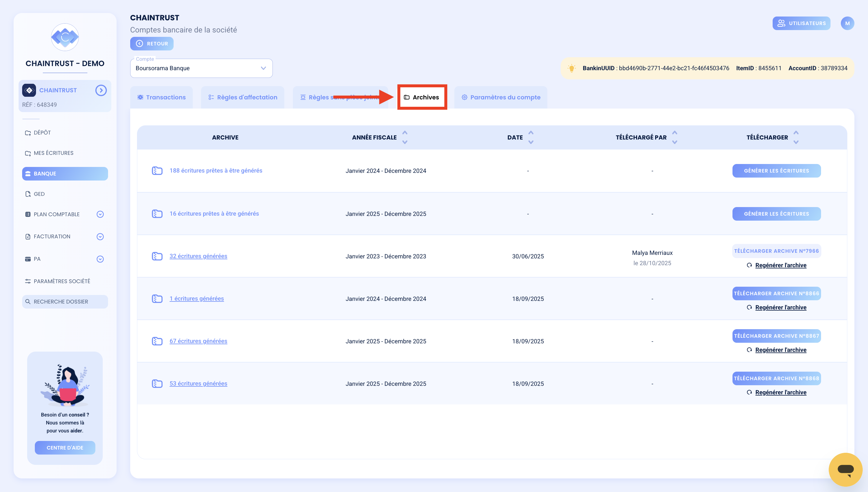Click the Plan comptable icon

[28, 214]
